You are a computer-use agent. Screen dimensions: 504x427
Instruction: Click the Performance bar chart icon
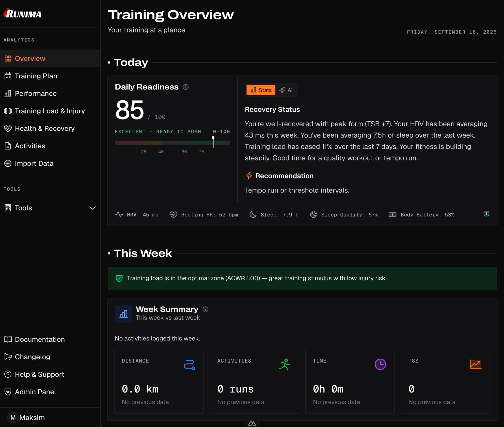click(8, 93)
